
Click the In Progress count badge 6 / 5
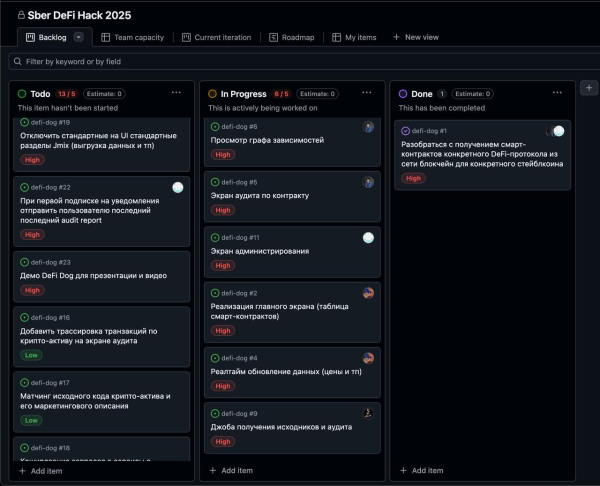(281, 94)
